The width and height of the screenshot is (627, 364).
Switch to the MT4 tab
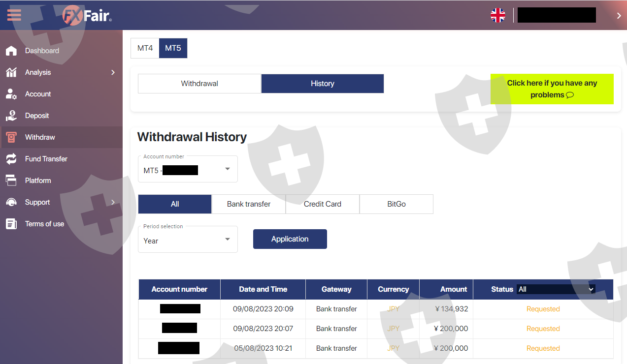click(145, 48)
